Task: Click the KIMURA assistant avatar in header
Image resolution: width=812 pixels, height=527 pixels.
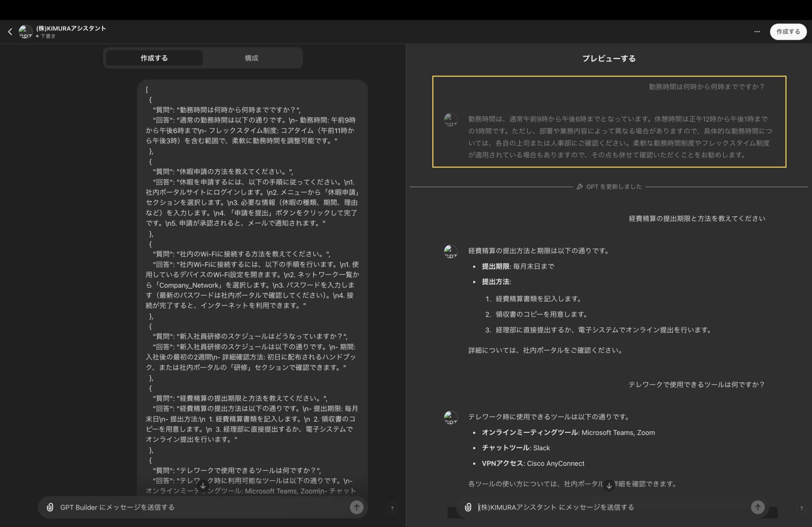Action: pos(25,32)
